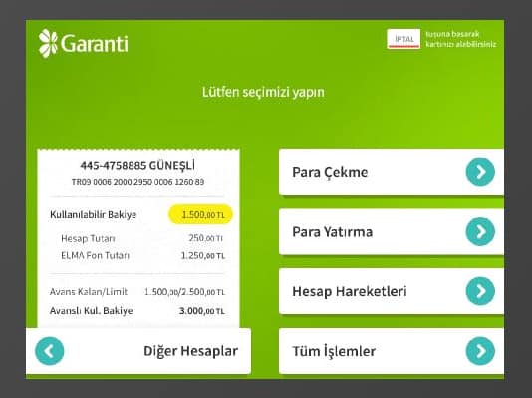532x398 pixels.
Task: Open Tüm İşlemler all transactions
Action: pos(392,351)
